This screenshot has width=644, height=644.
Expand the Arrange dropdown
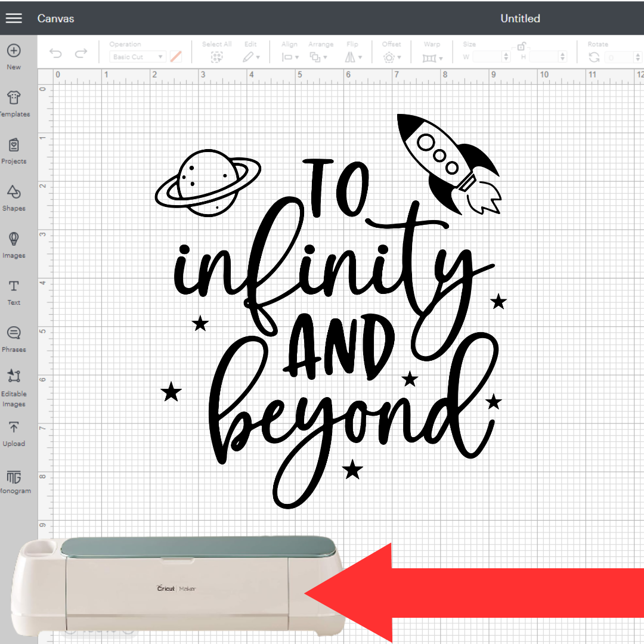(318, 57)
